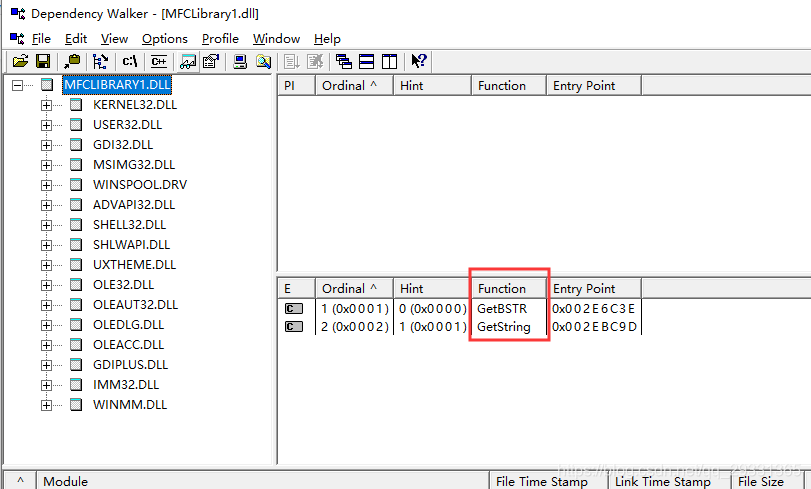Sort module list by Module column header
Viewport: 811px width, 489px height.
pos(263,481)
